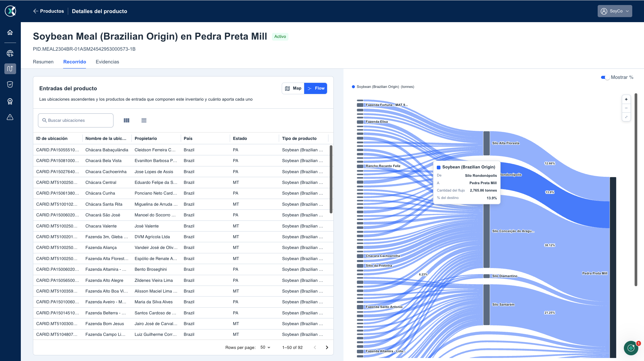Click the product ID PID.MEAL2304BR text
Screen dimensions: 644x361
tap(84, 49)
